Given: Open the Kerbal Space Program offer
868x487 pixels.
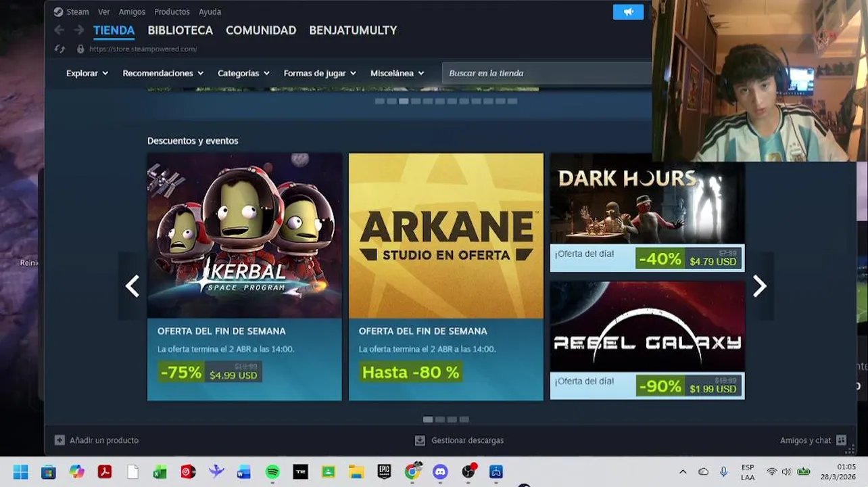Looking at the screenshot, I should tap(245, 277).
